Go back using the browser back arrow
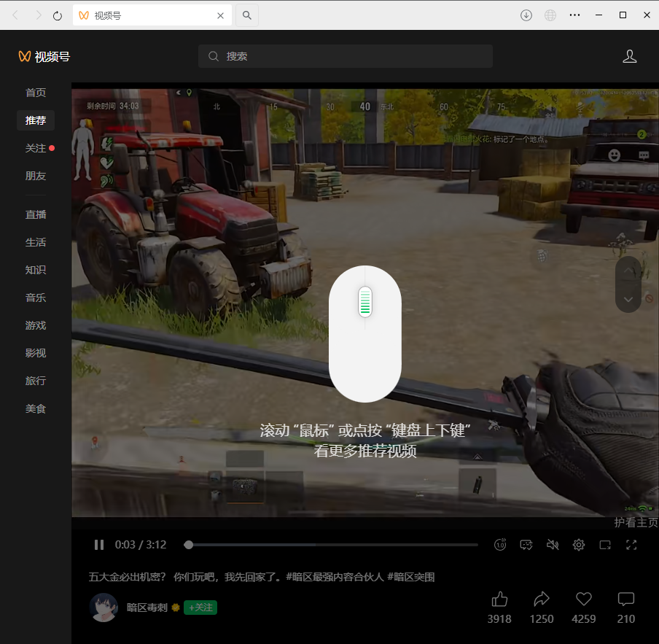 click(x=15, y=15)
